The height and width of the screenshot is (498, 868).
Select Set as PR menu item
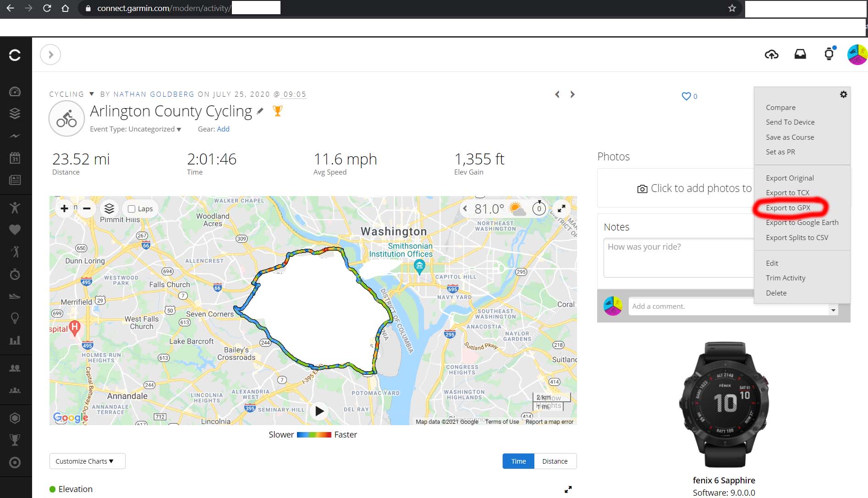click(x=780, y=152)
